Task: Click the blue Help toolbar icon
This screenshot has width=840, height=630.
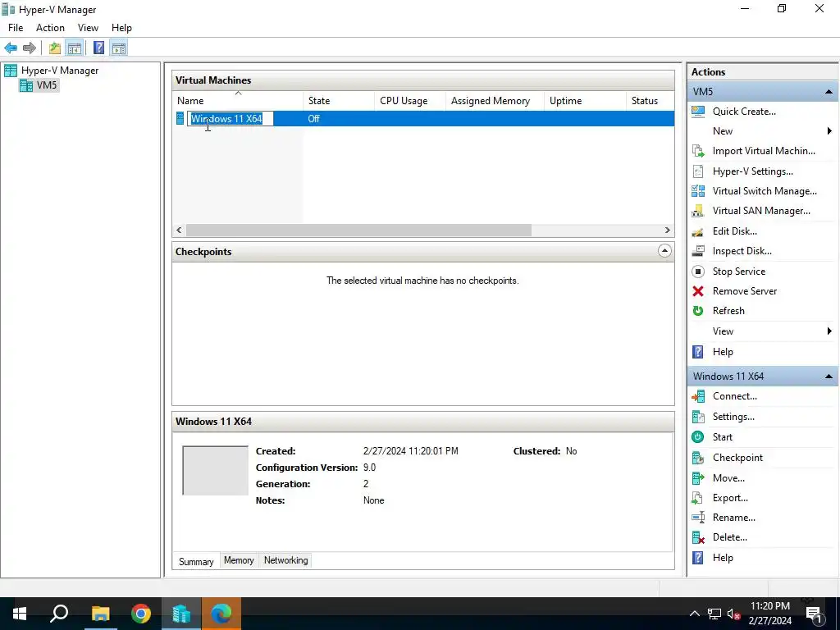Action: click(98, 48)
